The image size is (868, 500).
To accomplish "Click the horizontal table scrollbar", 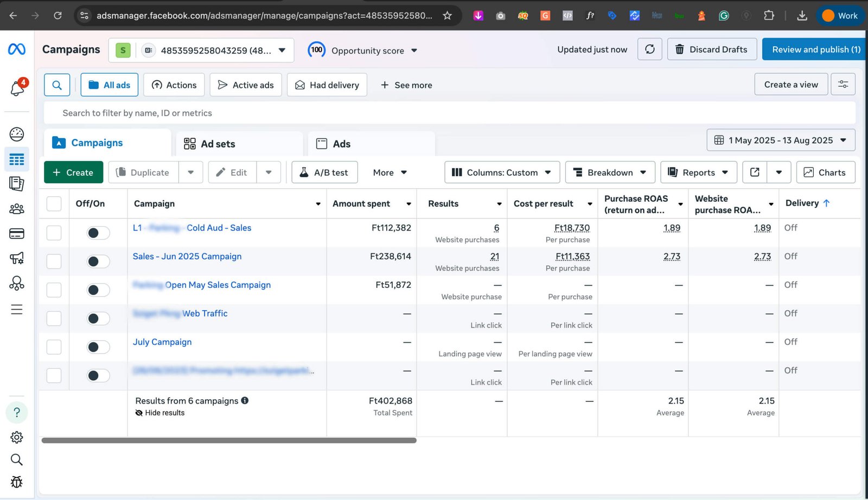I will click(229, 440).
